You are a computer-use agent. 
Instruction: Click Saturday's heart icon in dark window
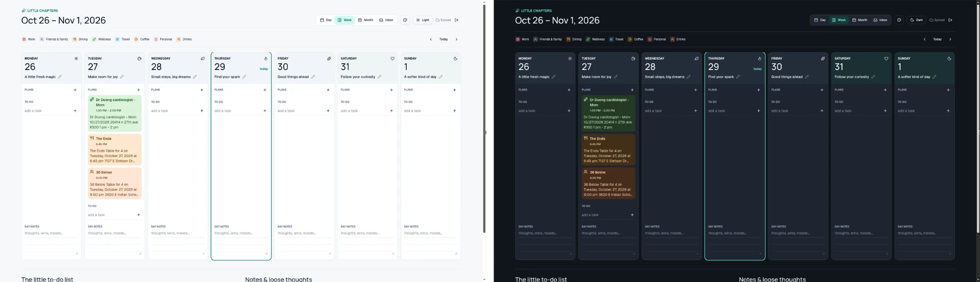(x=886, y=58)
